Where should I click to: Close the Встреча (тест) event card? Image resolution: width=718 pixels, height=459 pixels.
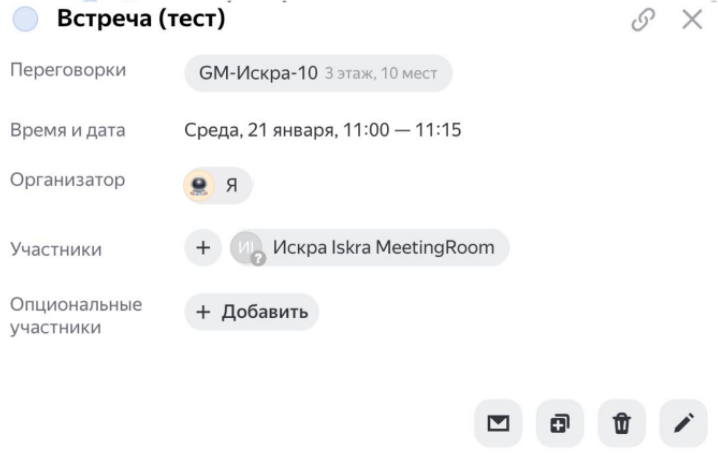point(692,19)
